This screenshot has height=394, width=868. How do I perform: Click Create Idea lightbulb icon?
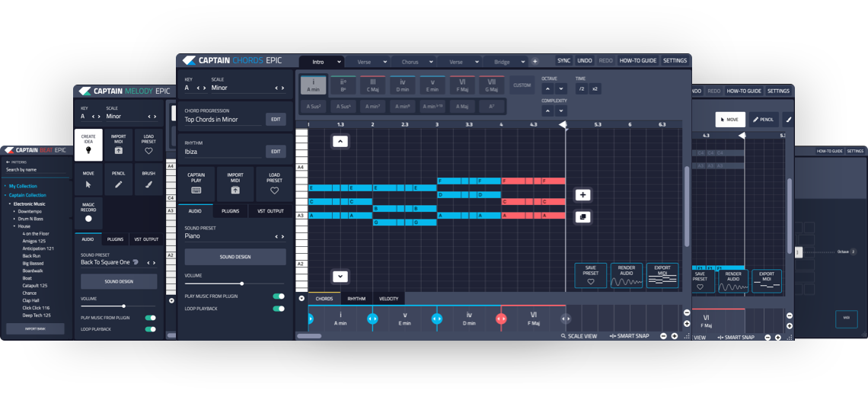tap(88, 150)
